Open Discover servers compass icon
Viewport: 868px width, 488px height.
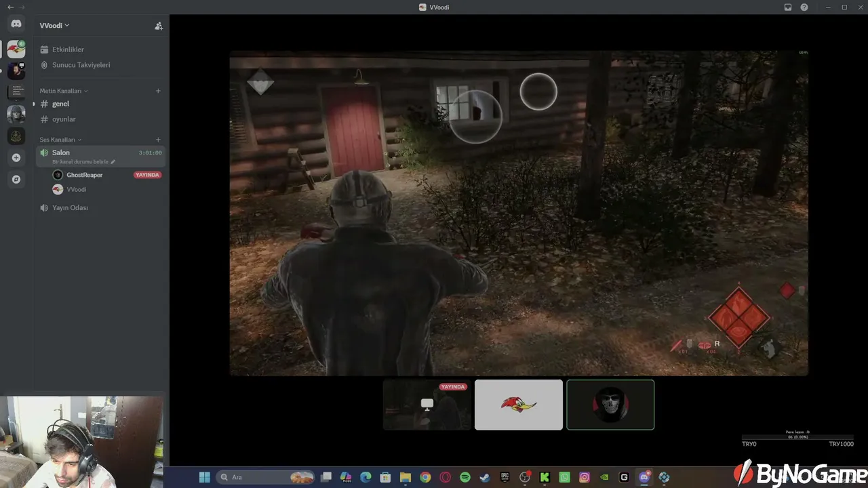point(16,180)
